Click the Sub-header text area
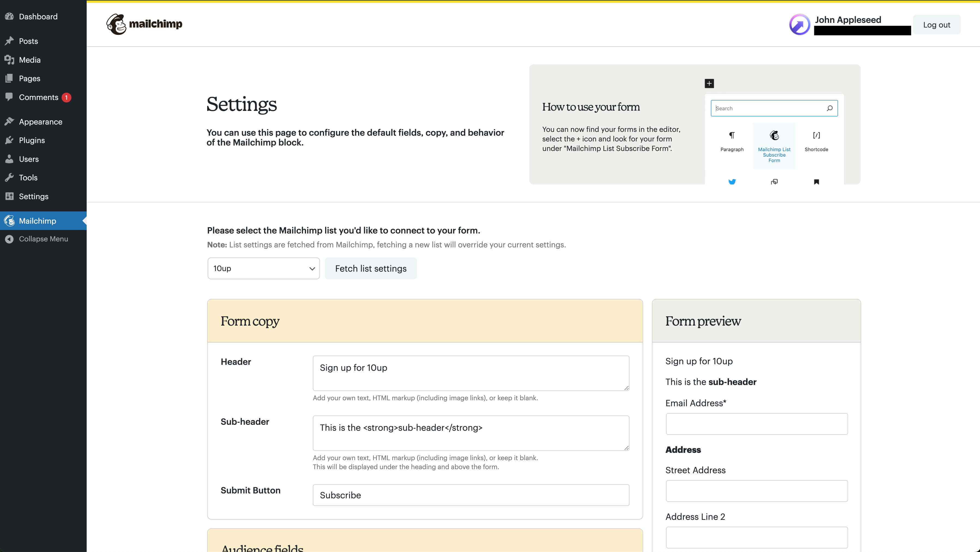Screen dimensions: 980x552 471,433
